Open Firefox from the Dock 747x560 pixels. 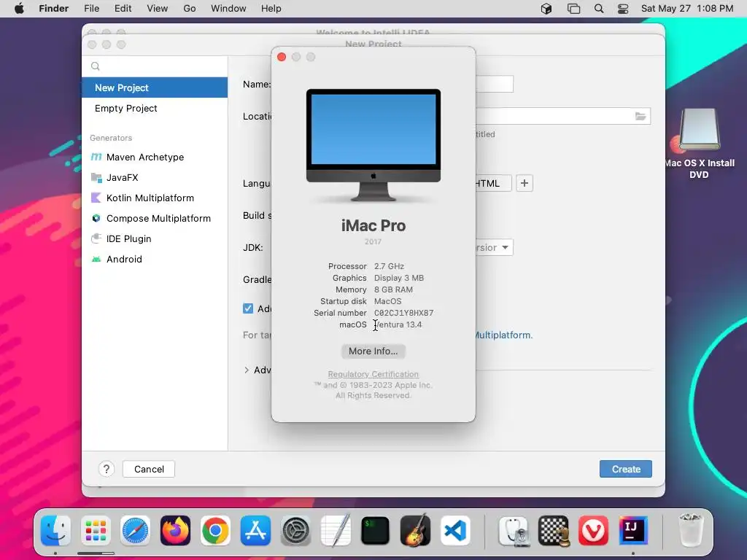click(x=175, y=531)
